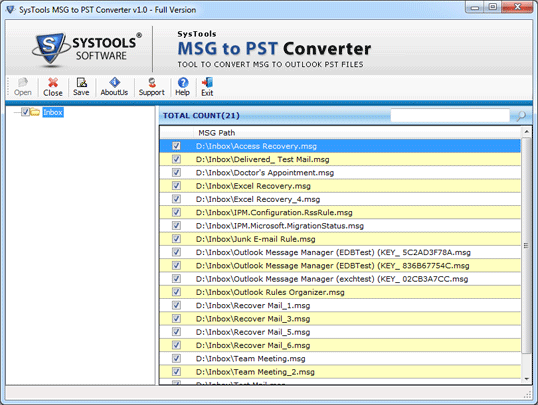The width and height of the screenshot is (538, 405).
Task: Click the Support toolbar icon
Action: point(152,82)
